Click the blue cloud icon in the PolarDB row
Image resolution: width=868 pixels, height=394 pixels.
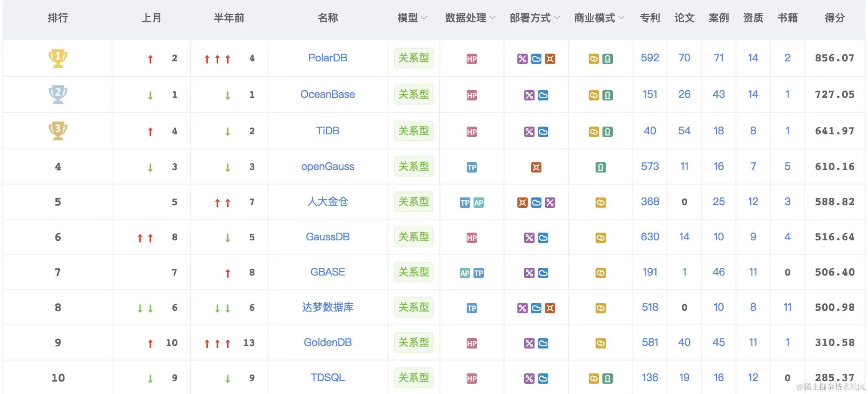(536, 59)
